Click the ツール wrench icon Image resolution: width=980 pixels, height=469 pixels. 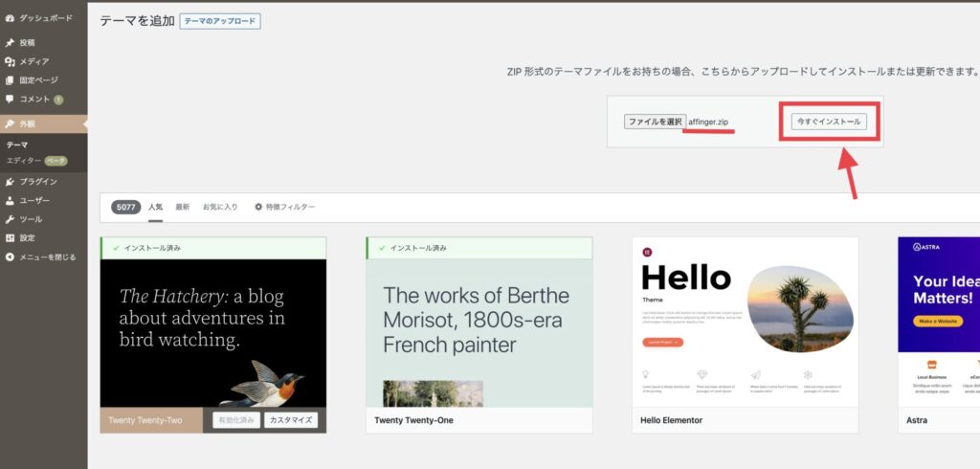pyautogui.click(x=10, y=219)
